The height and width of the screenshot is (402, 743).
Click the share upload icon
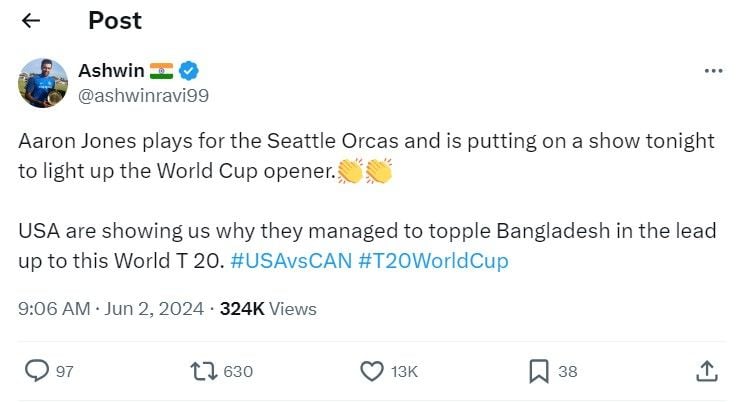coord(706,371)
